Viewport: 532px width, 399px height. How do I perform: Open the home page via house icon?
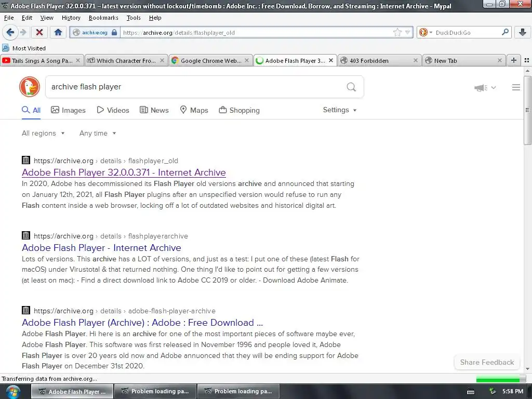click(x=58, y=32)
